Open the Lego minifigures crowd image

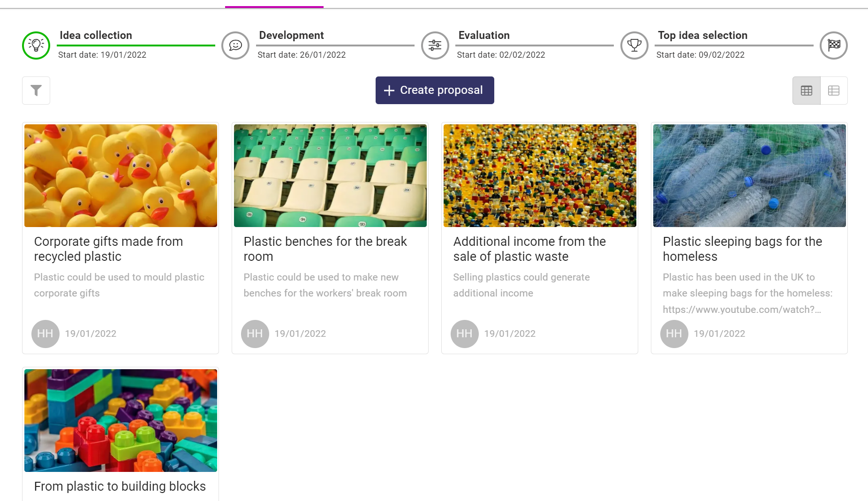(x=540, y=175)
